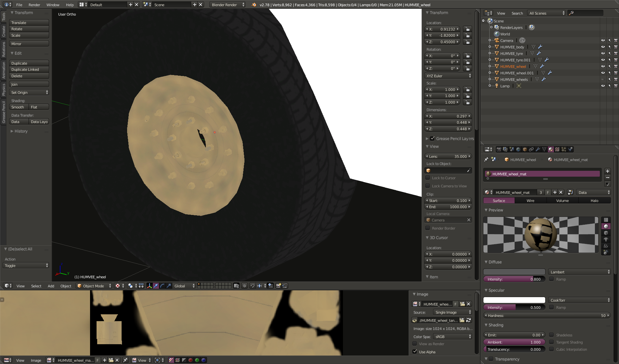Pin the properties context with pin icon

(486, 159)
